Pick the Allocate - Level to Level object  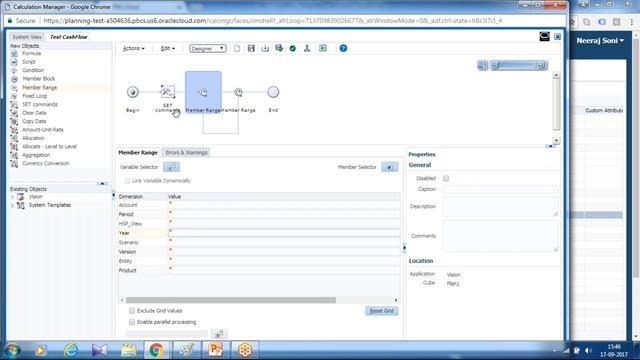click(49, 147)
